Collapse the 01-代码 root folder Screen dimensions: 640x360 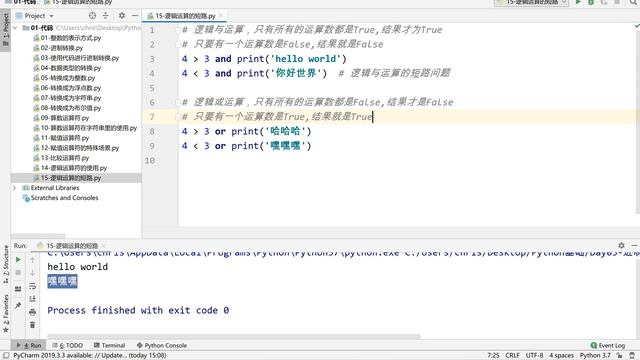pyautogui.click(x=15, y=28)
